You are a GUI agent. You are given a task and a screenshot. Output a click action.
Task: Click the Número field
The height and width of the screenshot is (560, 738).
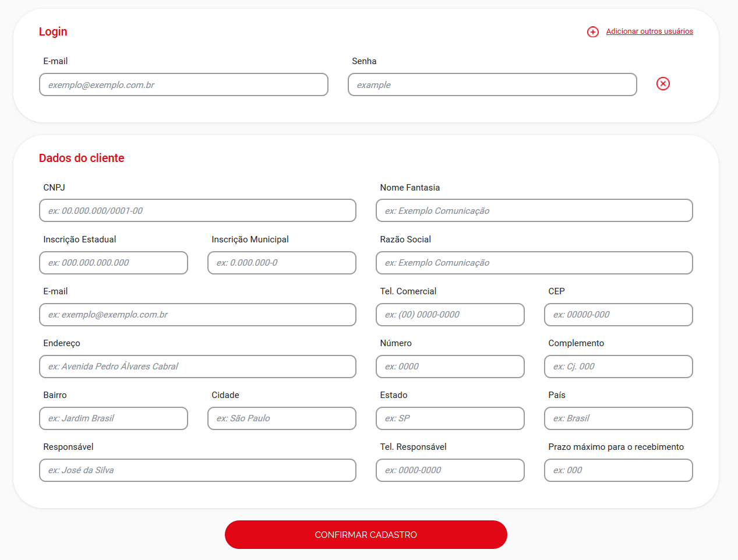(450, 367)
